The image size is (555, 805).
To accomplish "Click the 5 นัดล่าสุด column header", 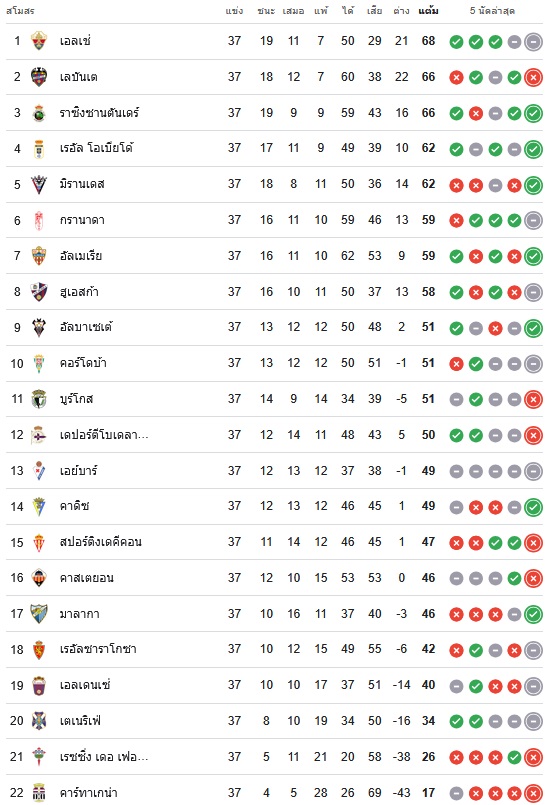I will tap(492, 10).
